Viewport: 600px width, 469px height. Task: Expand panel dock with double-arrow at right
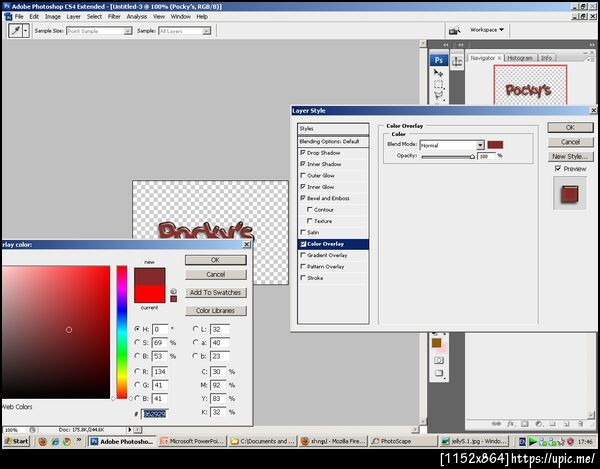point(592,45)
